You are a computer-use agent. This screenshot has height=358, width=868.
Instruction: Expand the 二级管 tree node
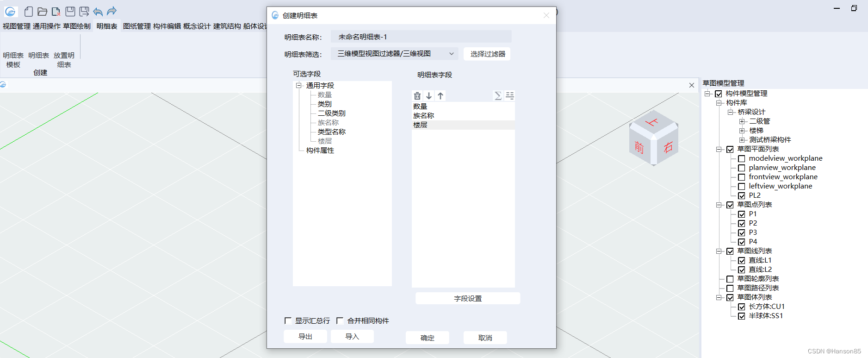coord(742,121)
